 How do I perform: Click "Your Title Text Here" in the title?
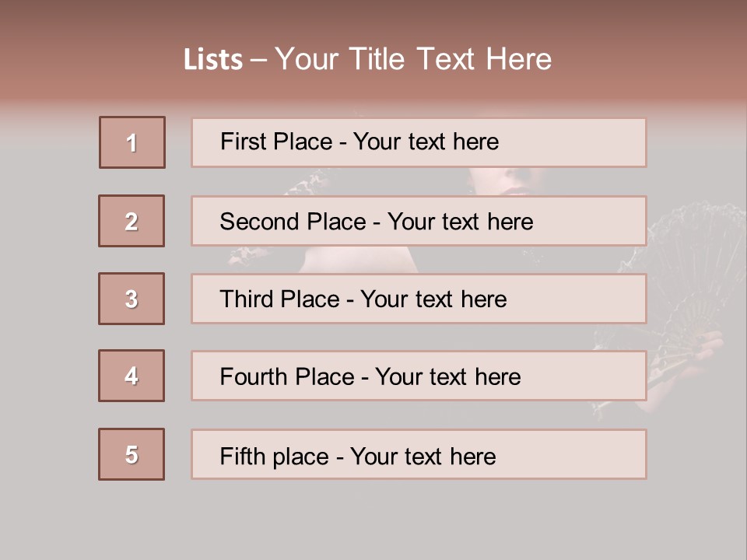pyautogui.click(x=413, y=59)
